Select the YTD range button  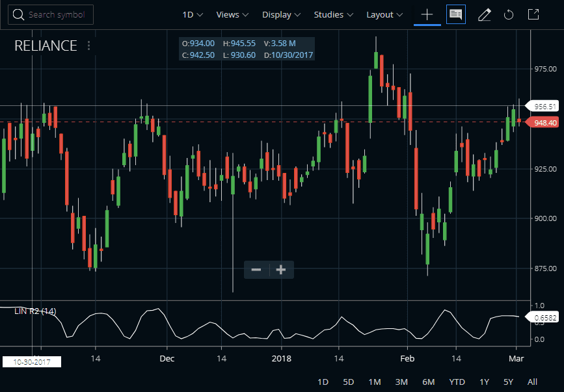(457, 382)
